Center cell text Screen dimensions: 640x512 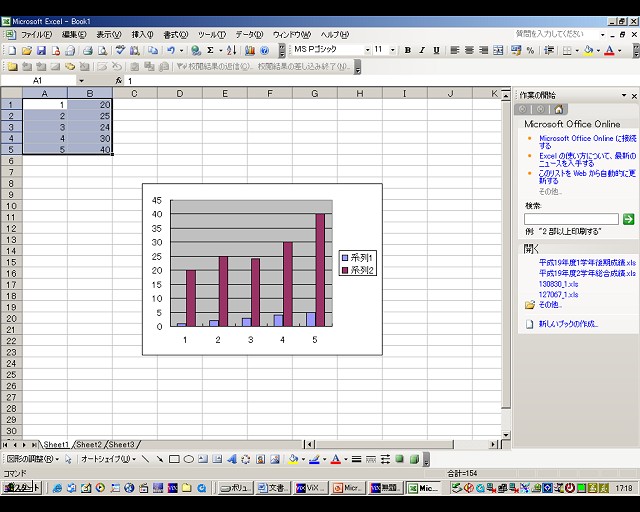point(469,50)
